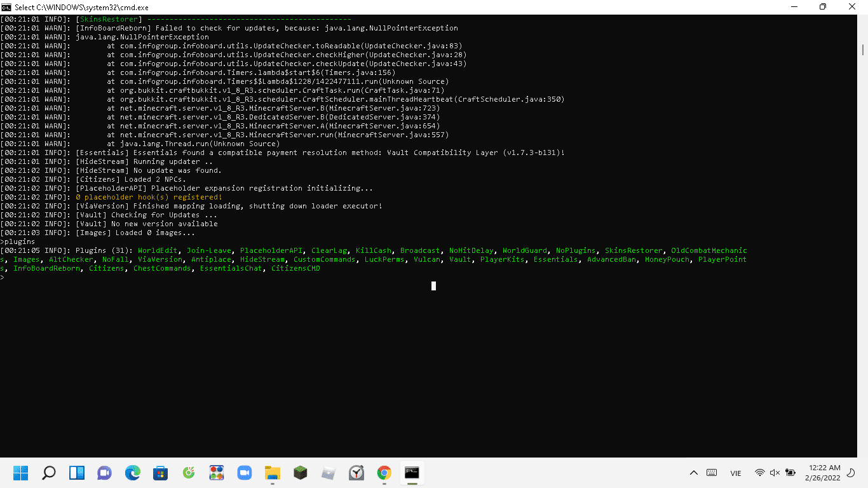The image size is (868, 488).
Task: Open taskbar Search
Action: tap(48, 473)
